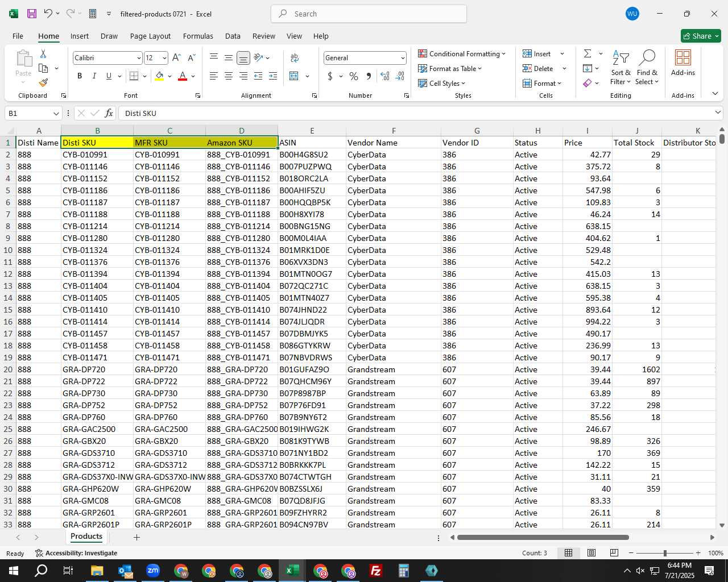Viewport: 728px width, 582px height.
Task: Apply Percent Style formatting
Action: coord(354,76)
